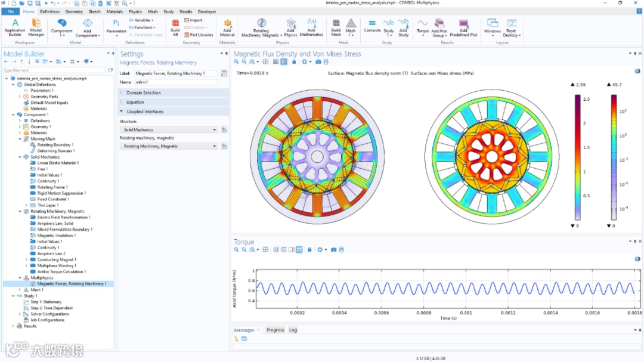Switch to the Physics ribbon tab
644x362 pixels.
click(135, 11)
